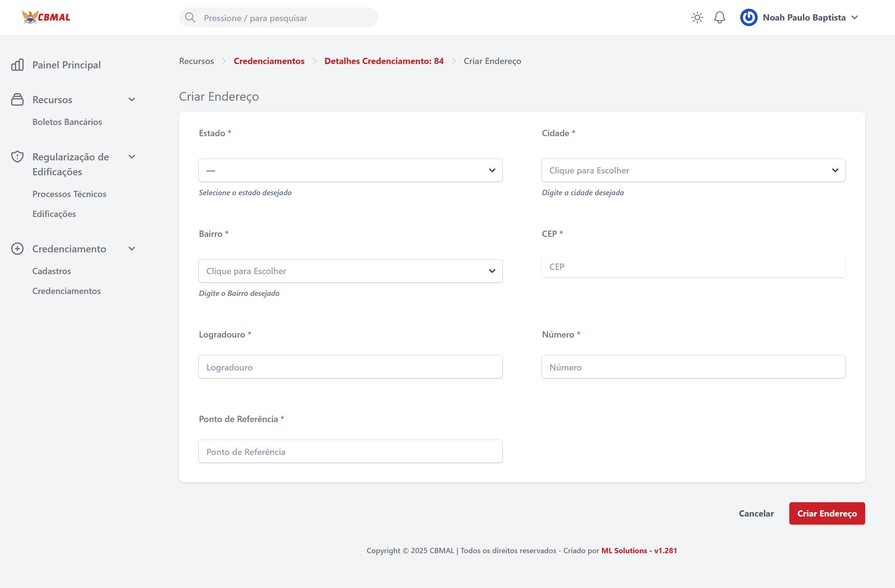Collapse the Recursos sidebar section chevron

(x=132, y=100)
